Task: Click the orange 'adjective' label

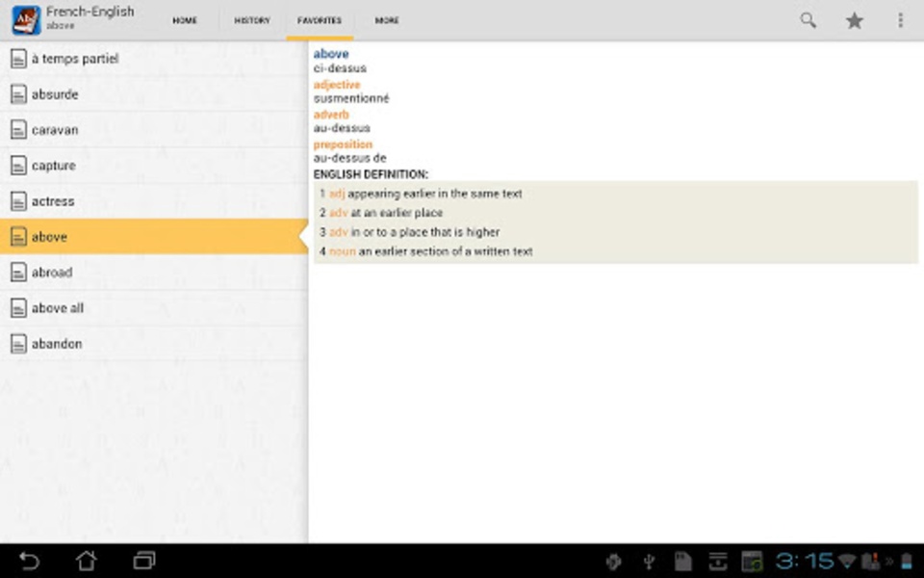Action: [337, 85]
